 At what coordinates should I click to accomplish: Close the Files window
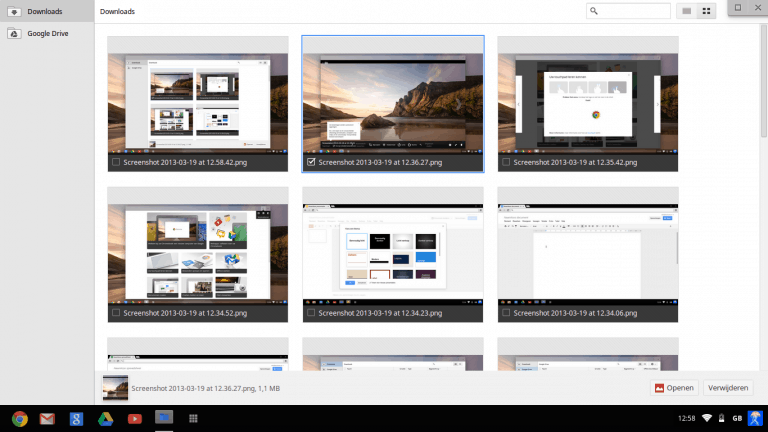[757, 7]
